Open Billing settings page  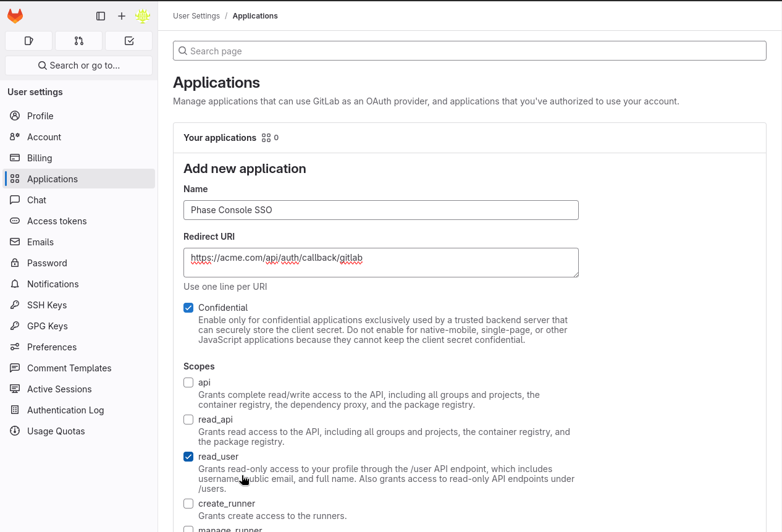pyautogui.click(x=79, y=158)
